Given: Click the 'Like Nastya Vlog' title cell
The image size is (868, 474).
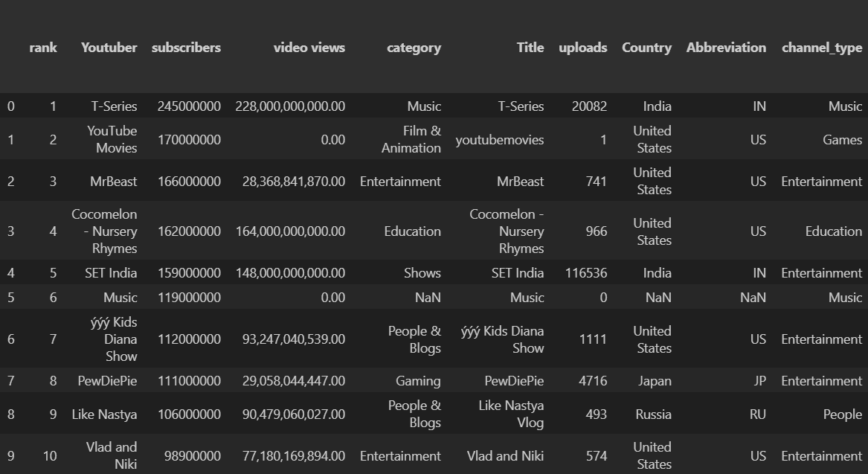Looking at the screenshot, I should tap(511, 414).
